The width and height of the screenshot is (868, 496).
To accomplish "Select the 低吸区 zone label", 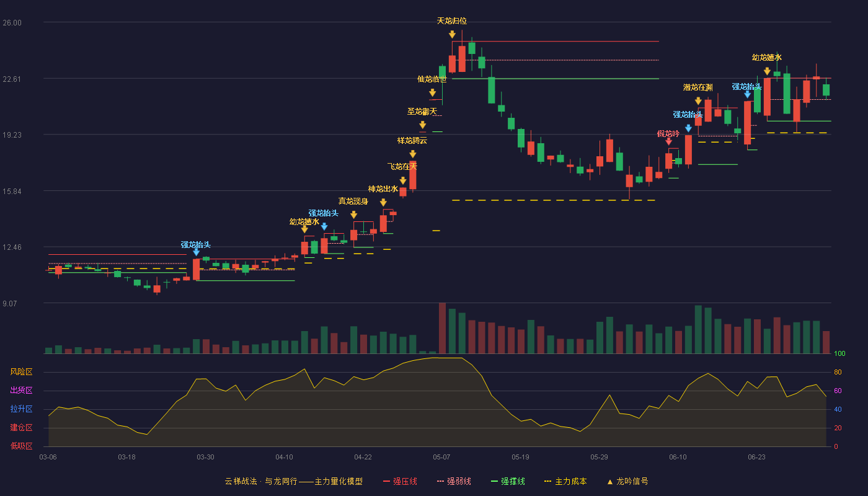I will pos(21,446).
